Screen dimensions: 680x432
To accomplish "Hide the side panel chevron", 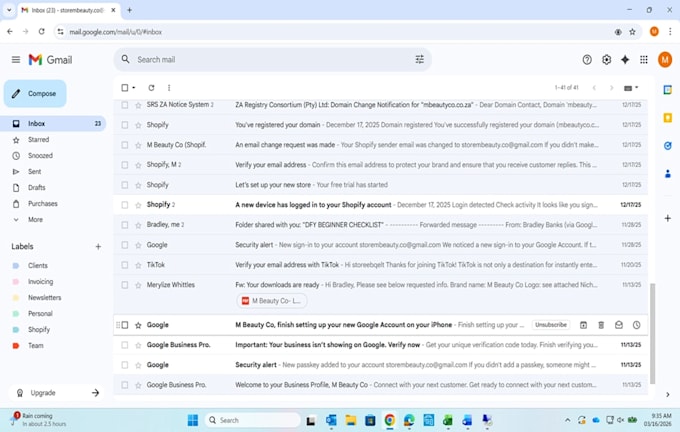I will [x=668, y=394].
